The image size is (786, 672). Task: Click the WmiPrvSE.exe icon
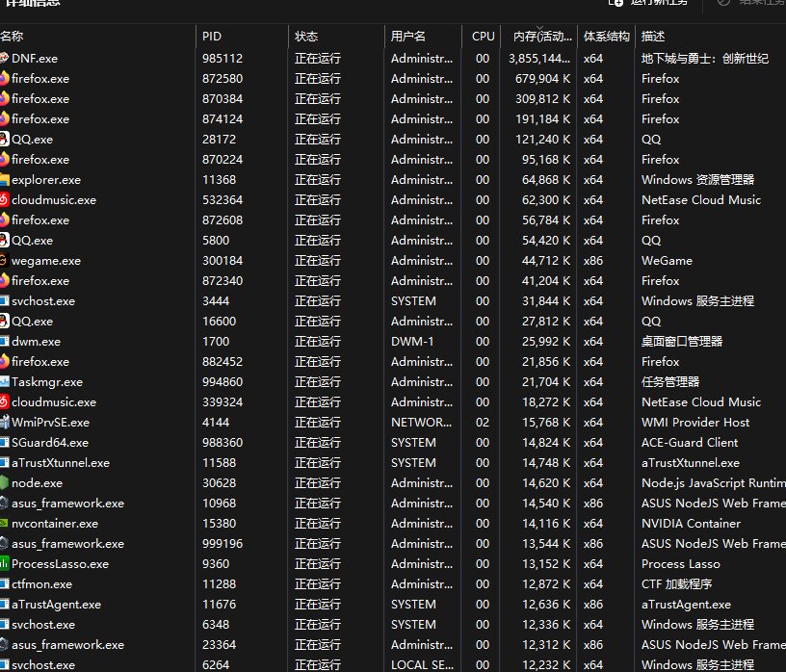(x=4, y=422)
